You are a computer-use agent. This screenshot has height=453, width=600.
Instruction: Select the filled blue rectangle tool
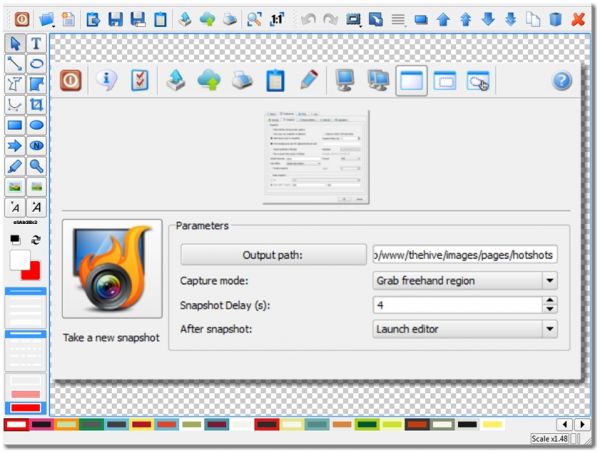(x=15, y=125)
